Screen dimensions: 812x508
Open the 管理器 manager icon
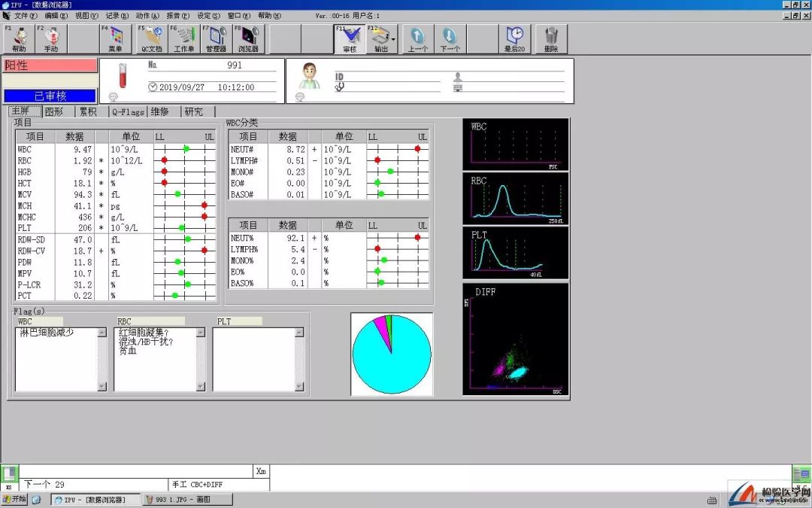point(216,39)
